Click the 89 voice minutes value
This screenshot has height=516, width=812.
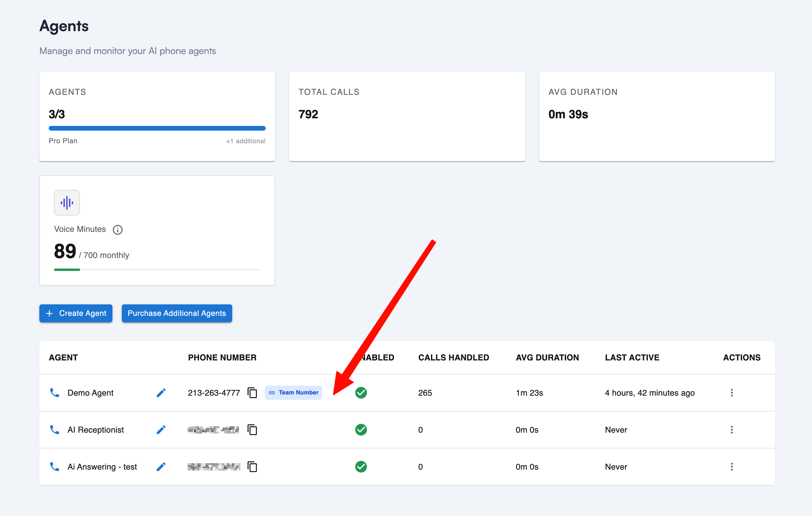point(65,251)
